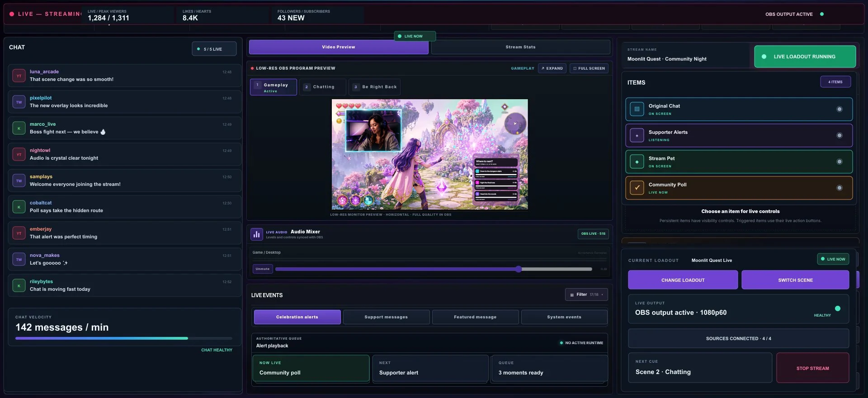
Task: Click luna_arcade's YT platform badge
Action: (x=19, y=76)
